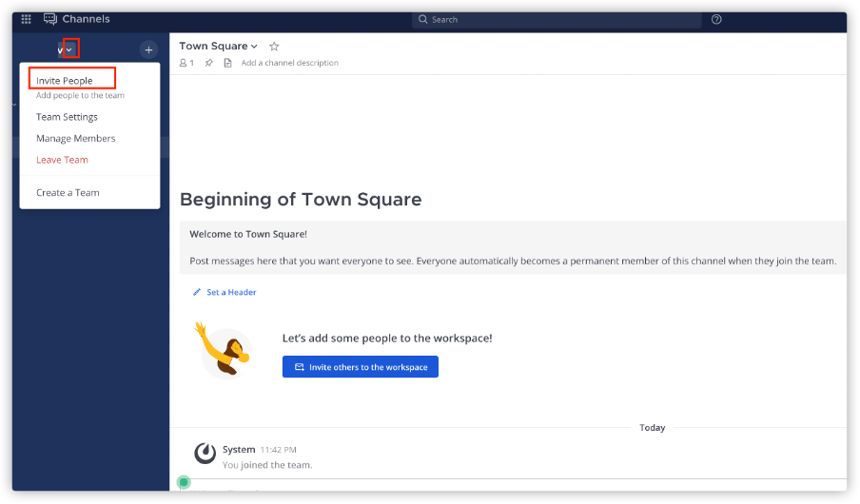Open the channel members icon

[186, 63]
